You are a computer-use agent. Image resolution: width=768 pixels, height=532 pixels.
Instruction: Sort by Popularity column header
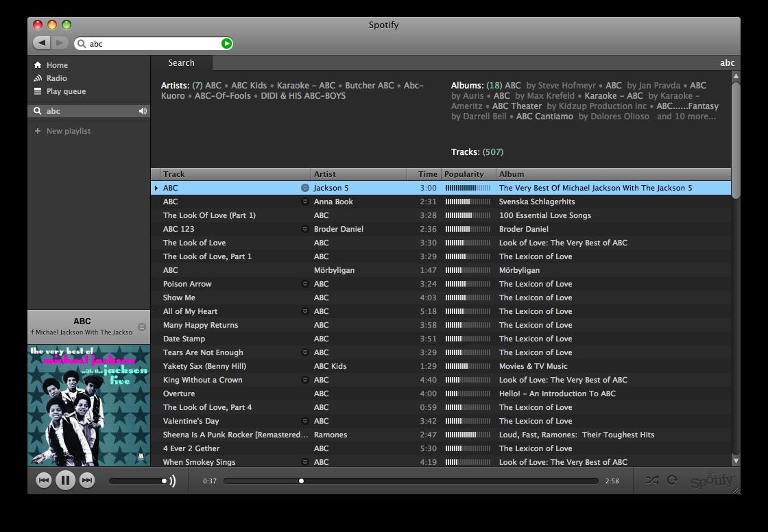tap(468, 174)
